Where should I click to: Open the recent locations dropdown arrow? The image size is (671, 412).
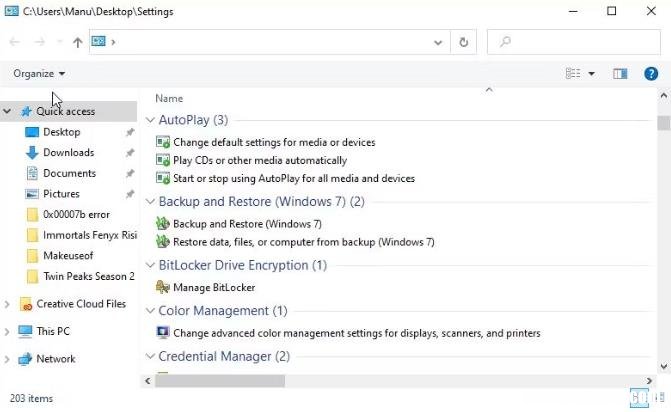pos(59,42)
